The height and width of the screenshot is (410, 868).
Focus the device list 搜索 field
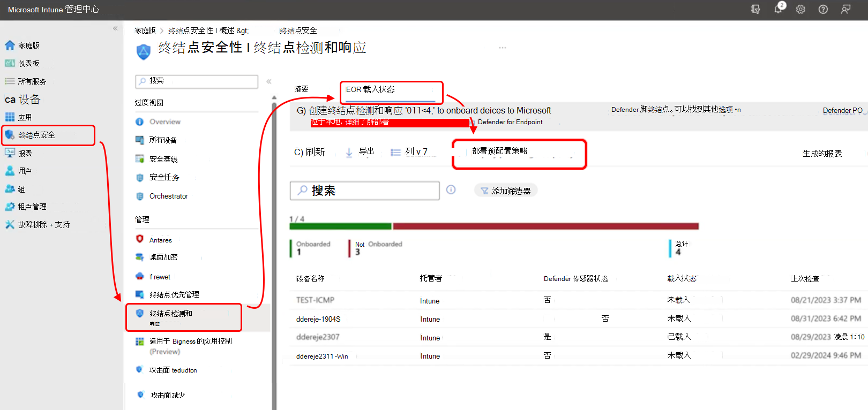coord(365,191)
